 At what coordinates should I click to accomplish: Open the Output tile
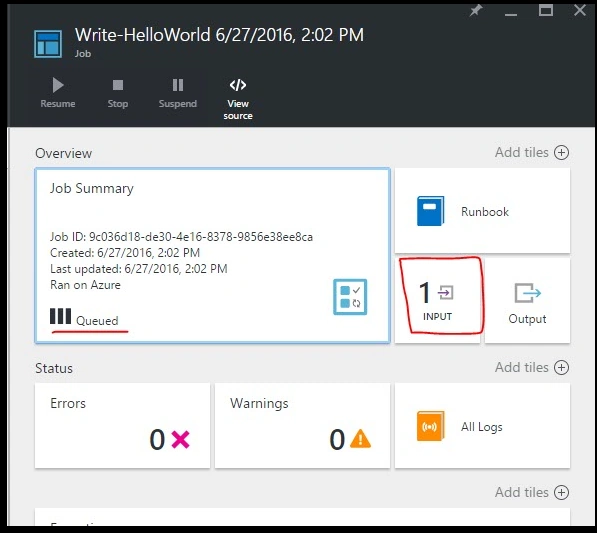tap(527, 300)
